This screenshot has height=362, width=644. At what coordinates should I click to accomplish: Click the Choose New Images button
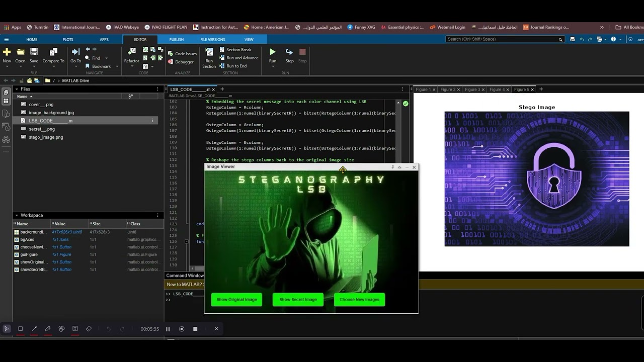tap(359, 300)
